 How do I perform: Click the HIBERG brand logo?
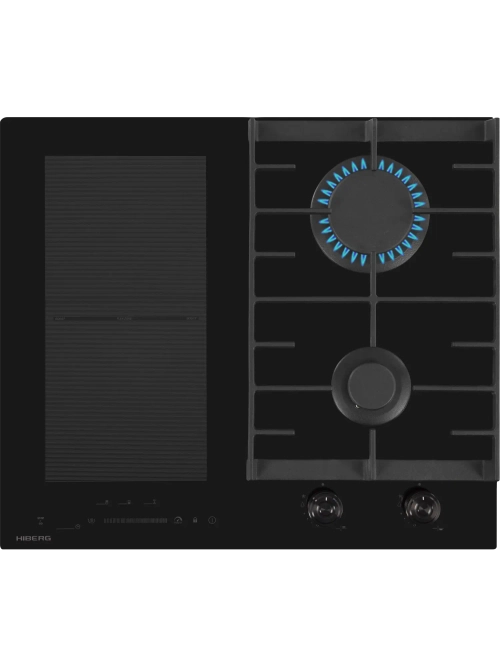pos(34,538)
